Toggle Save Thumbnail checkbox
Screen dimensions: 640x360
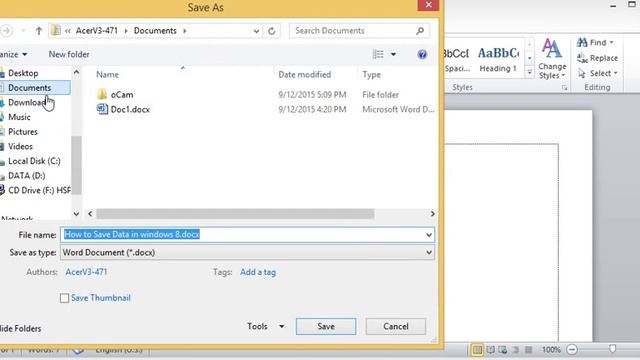coord(64,298)
